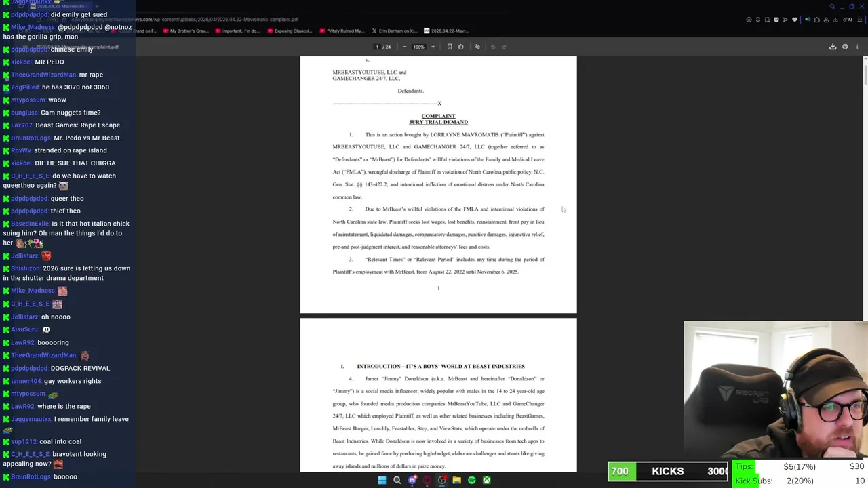Open Windows taskbar search
This screenshot has width=868, height=488.
(x=397, y=481)
